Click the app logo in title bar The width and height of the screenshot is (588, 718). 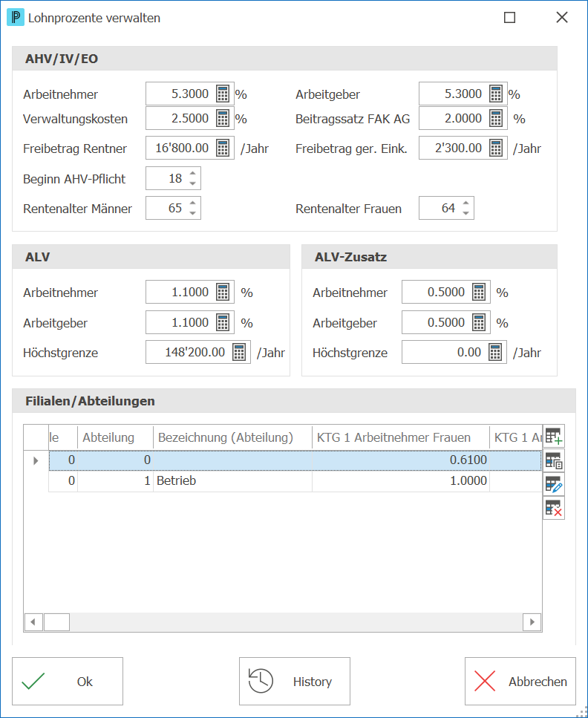[16, 18]
